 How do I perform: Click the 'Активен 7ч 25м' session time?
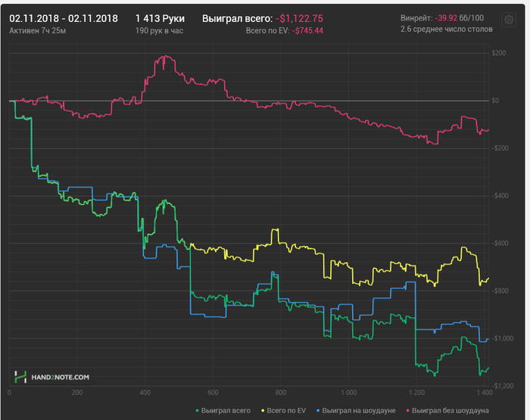pos(38,31)
